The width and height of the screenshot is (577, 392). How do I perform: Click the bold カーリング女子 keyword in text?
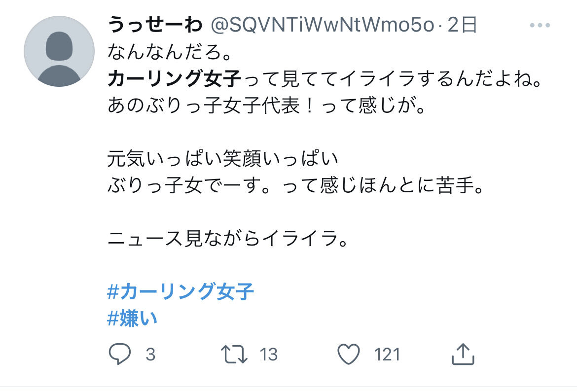[x=175, y=79]
